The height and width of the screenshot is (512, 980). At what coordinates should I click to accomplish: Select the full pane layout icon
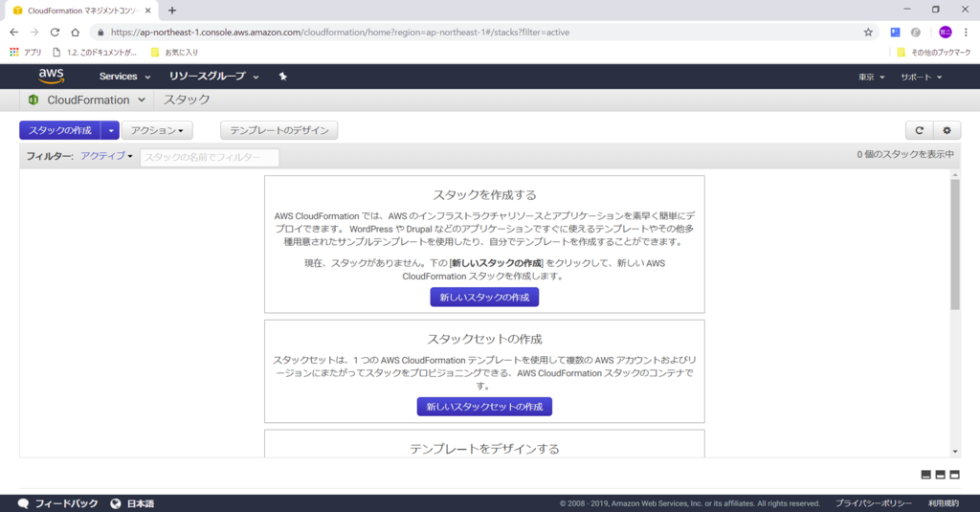[954, 475]
